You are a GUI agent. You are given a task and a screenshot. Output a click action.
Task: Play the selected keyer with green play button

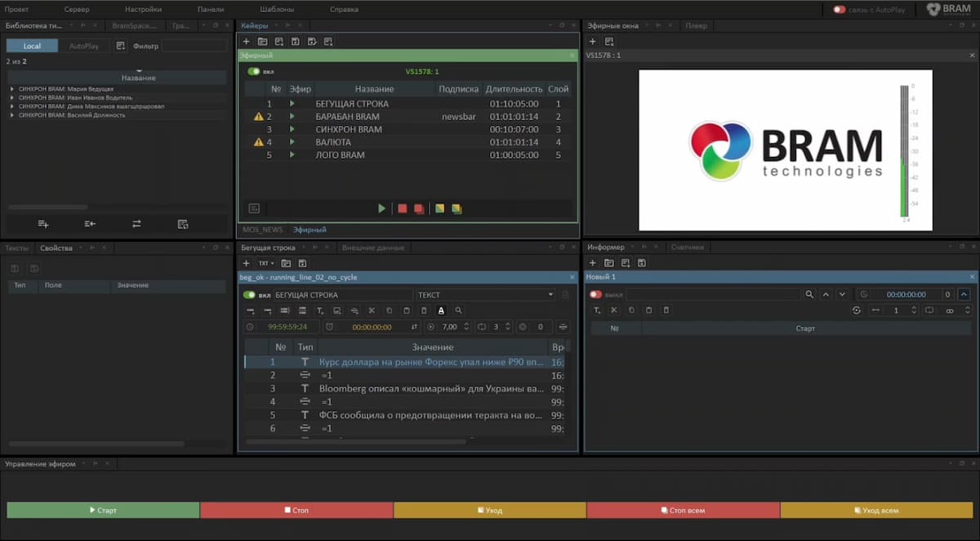pos(381,208)
